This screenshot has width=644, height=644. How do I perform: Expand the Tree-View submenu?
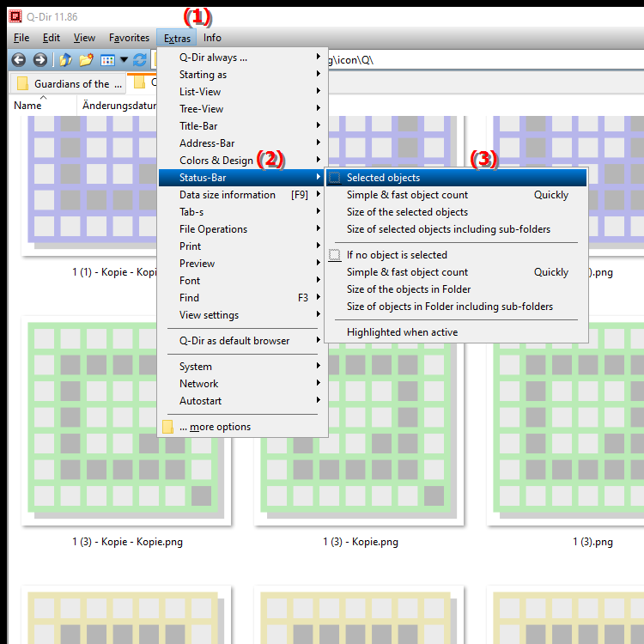pos(243,109)
